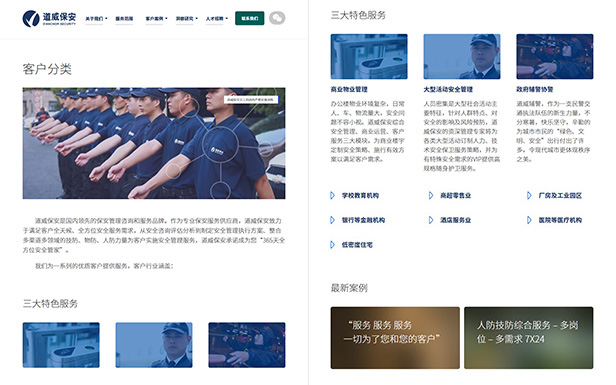Open the 政府辅警协警 service title
Screen dimensions: 616x385
[x=535, y=89]
